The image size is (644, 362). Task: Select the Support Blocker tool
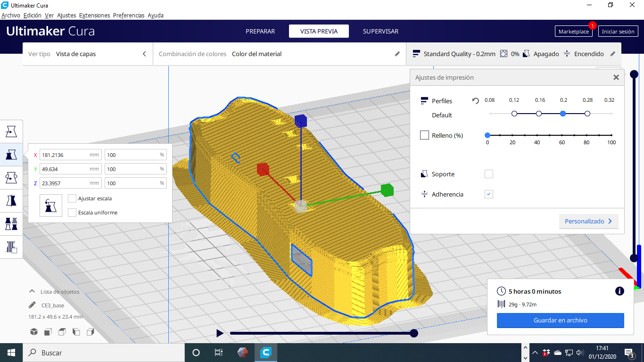tap(11, 247)
